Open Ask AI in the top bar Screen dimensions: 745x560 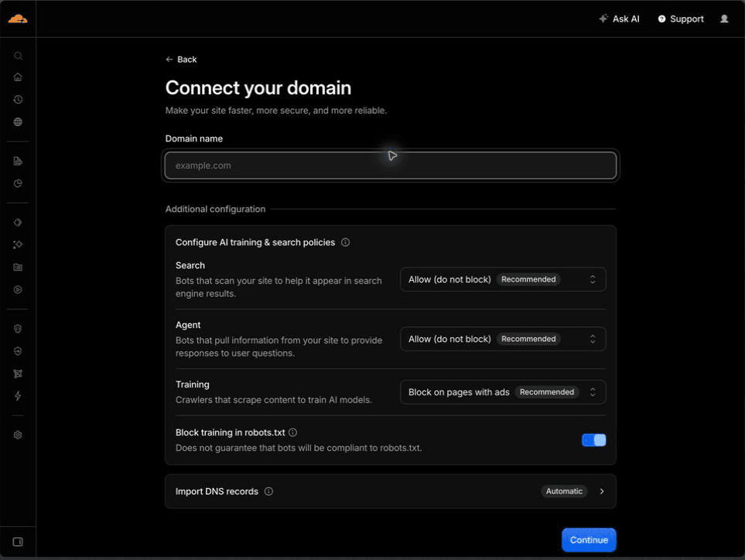click(619, 19)
